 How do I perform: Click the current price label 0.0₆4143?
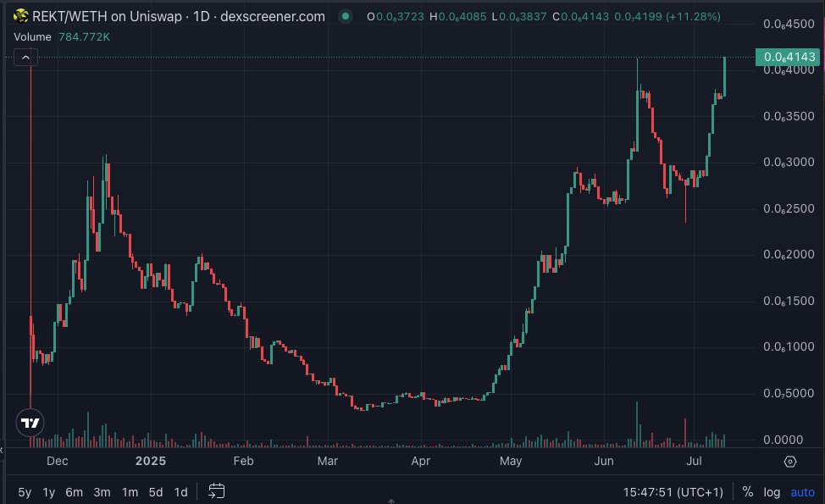(787, 57)
